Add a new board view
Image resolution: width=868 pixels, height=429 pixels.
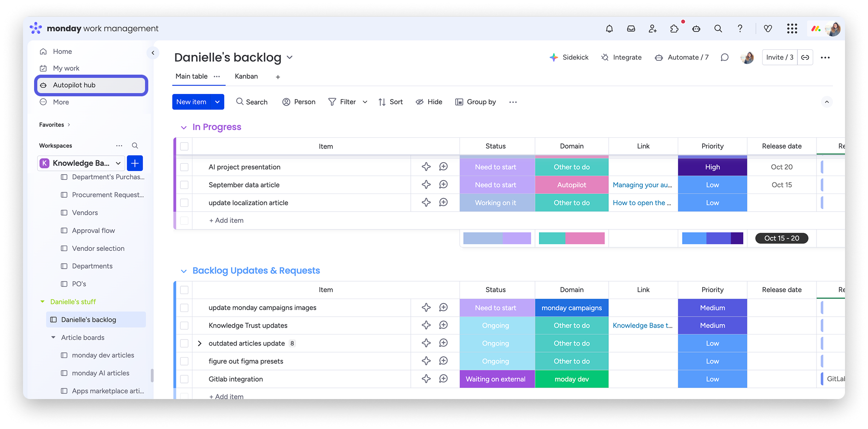tap(278, 77)
